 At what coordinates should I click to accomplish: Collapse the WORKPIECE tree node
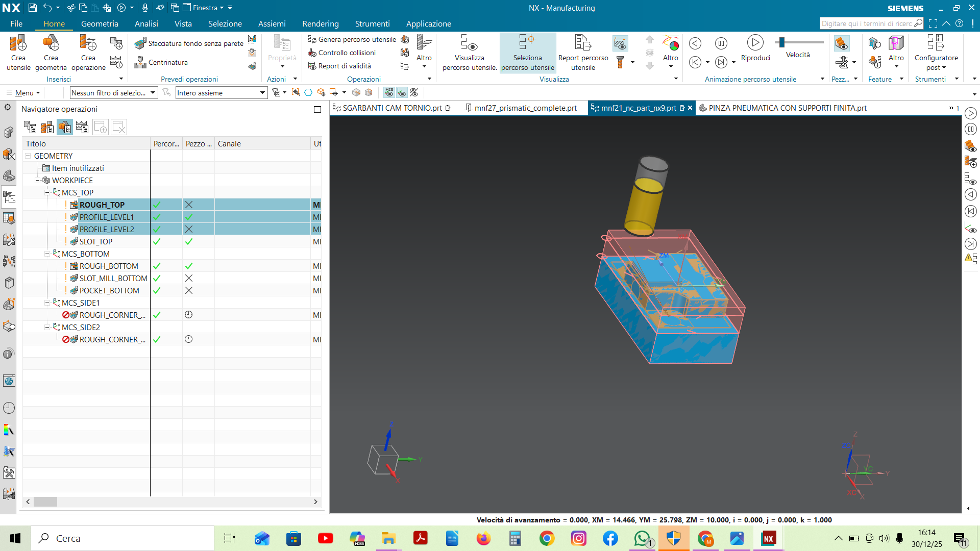click(x=37, y=180)
